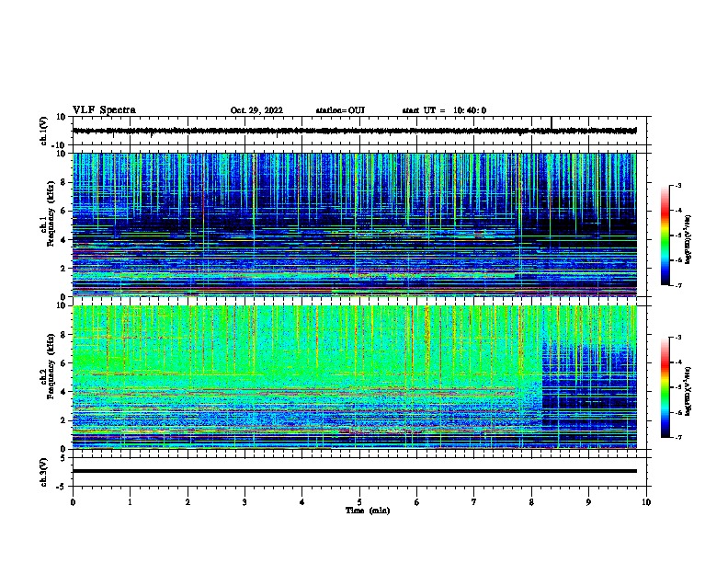Click the ch.2 spectrogram color scale bar
Image resolution: width=728 pixels, height=563 pixels.
665,387
